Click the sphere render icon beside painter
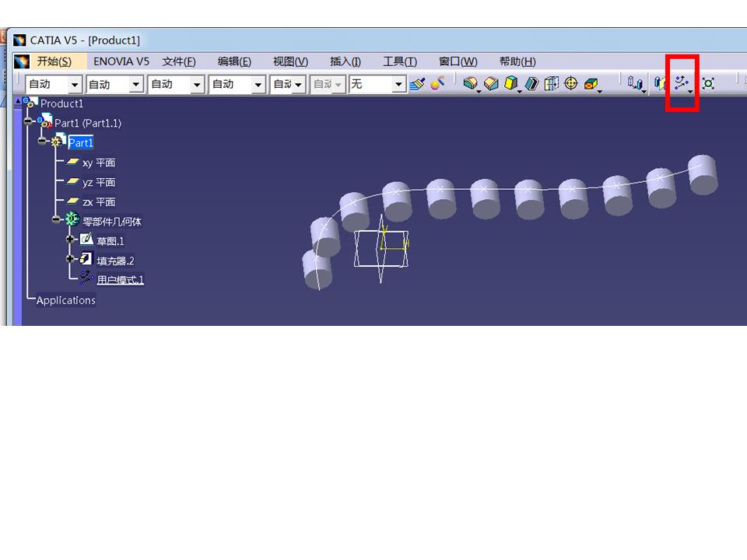The image size is (747, 560). point(437,83)
